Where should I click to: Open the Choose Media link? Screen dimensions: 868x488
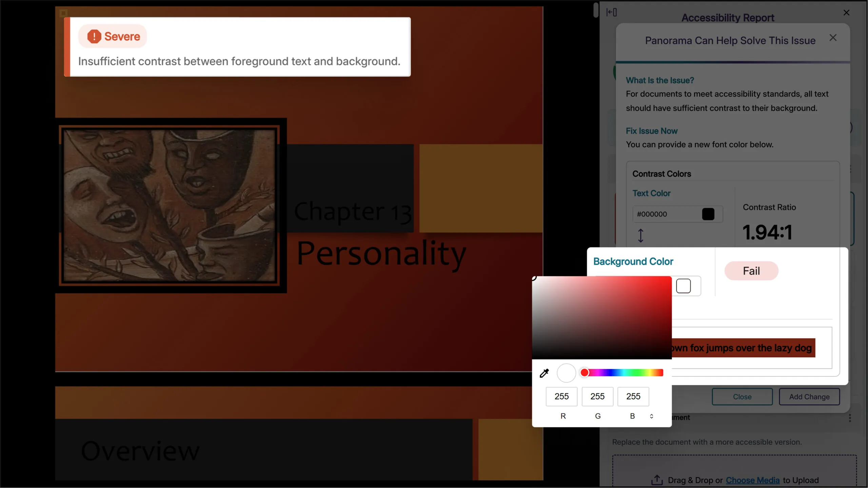tap(752, 480)
